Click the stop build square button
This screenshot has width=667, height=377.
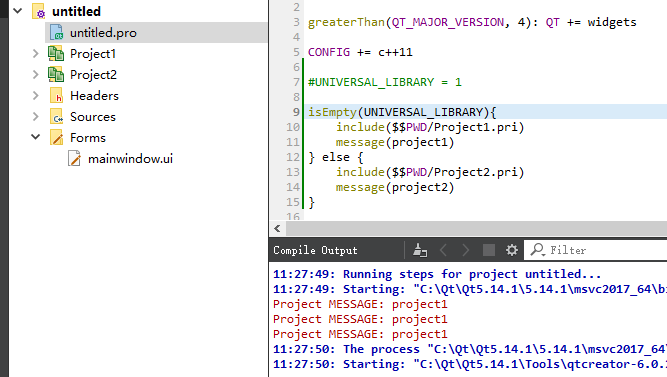tap(489, 250)
